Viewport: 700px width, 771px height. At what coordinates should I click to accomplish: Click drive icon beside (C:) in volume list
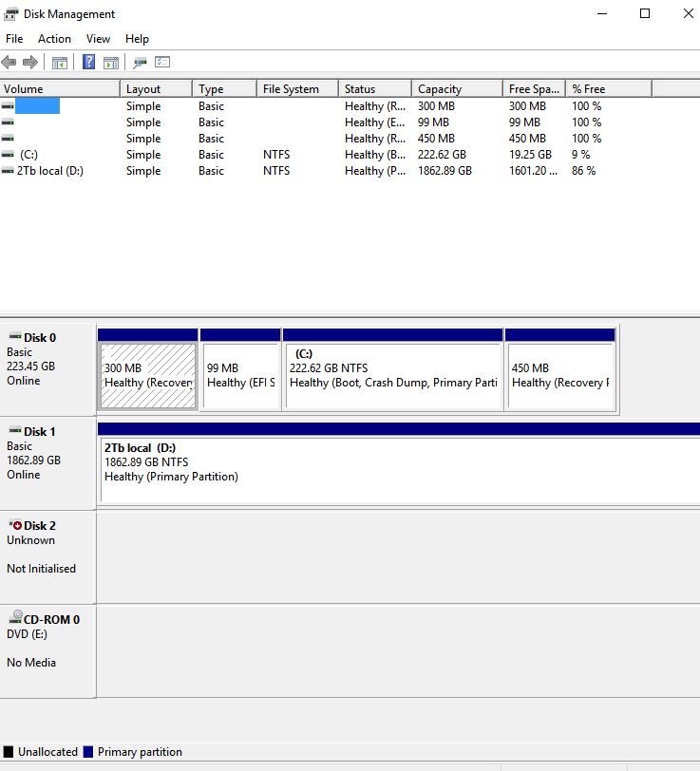(8, 155)
